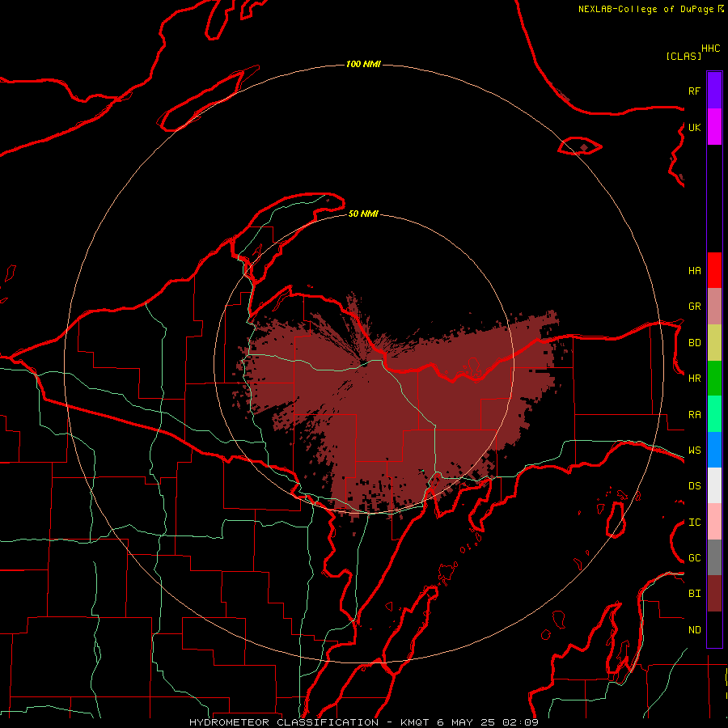The image size is (728, 728).
Task: Click the 50 NMI range ring label
Action: coord(363,214)
